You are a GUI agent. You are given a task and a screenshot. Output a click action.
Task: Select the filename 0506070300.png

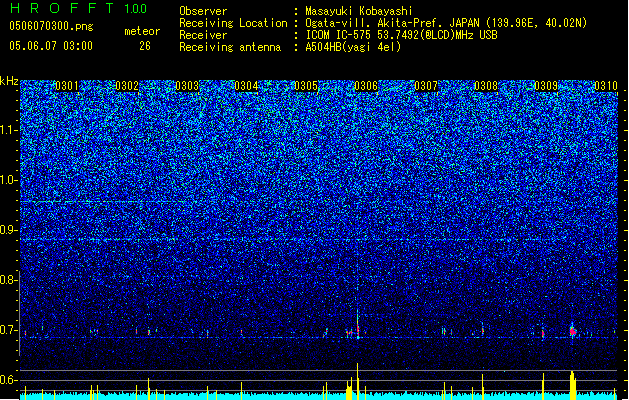coord(51,26)
